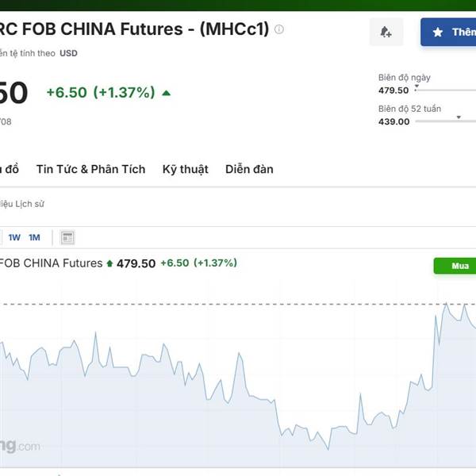Click the small green arrow beside 479.50 in chart

pos(109,263)
